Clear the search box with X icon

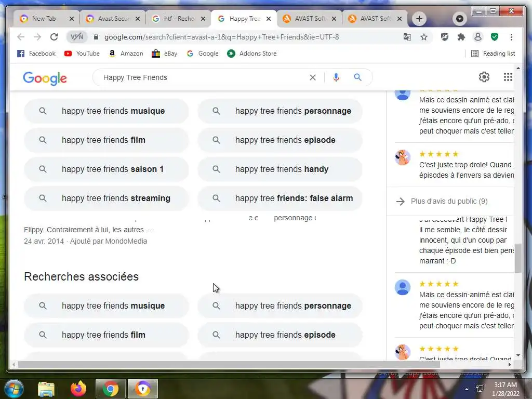pos(312,78)
